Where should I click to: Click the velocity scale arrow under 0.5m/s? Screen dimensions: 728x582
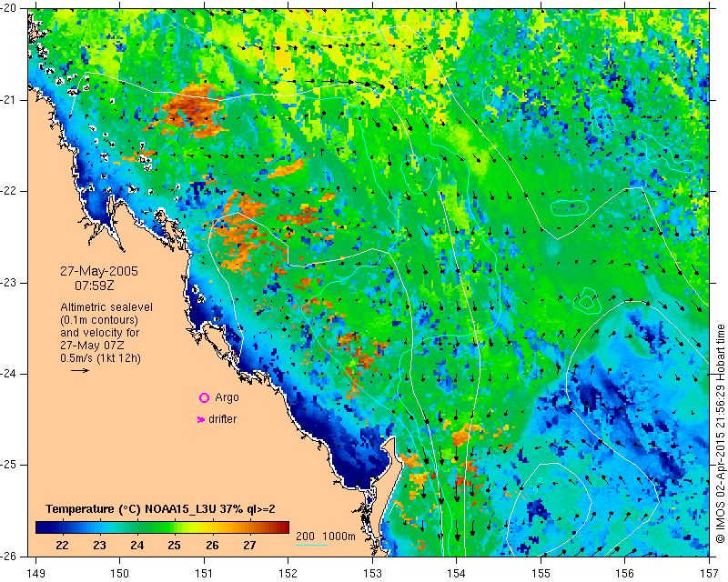pyautogui.click(x=80, y=370)
